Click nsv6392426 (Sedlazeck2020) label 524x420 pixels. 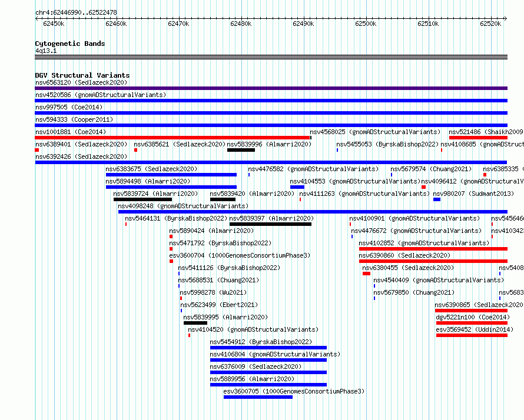point(81,156)
